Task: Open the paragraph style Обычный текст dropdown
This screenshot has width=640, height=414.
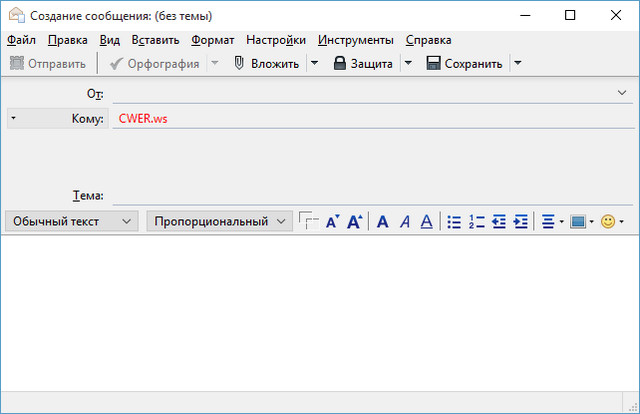Action: pyautogui.click(x=72, y=221)
